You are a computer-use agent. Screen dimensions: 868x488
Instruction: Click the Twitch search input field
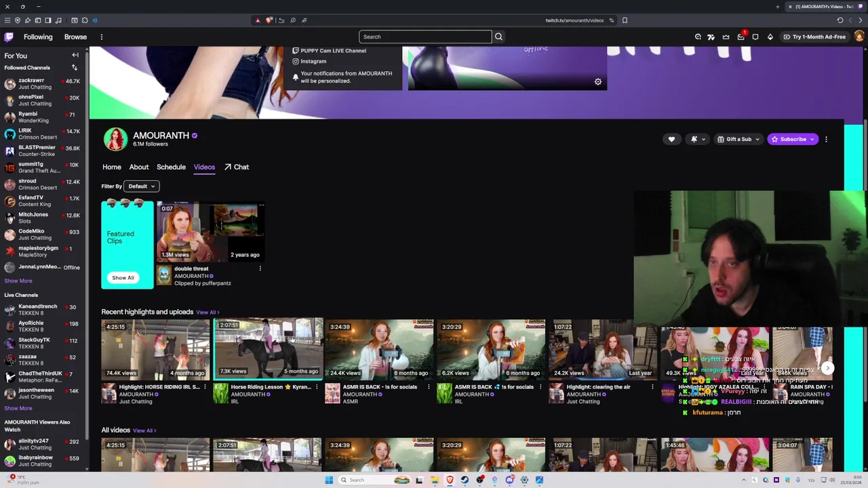425,37
